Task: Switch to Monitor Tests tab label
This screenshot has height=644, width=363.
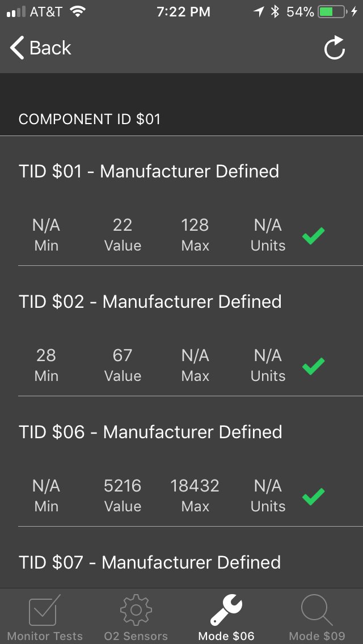Action: tap(45, 636)
